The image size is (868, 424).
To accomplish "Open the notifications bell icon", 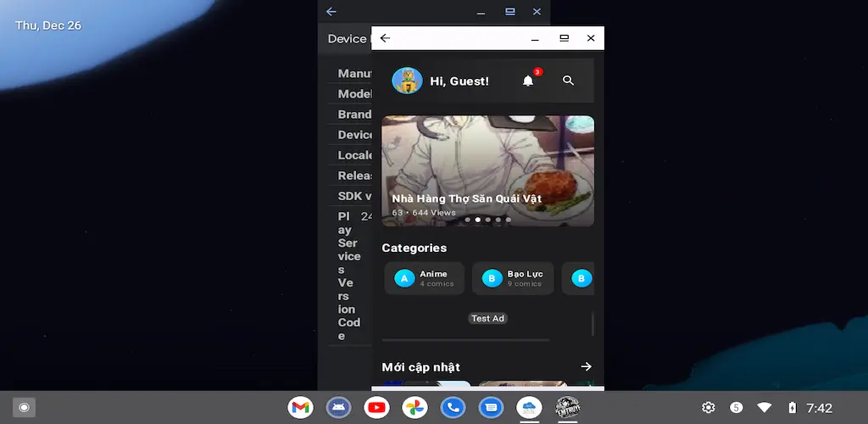I will coord(528,81).
